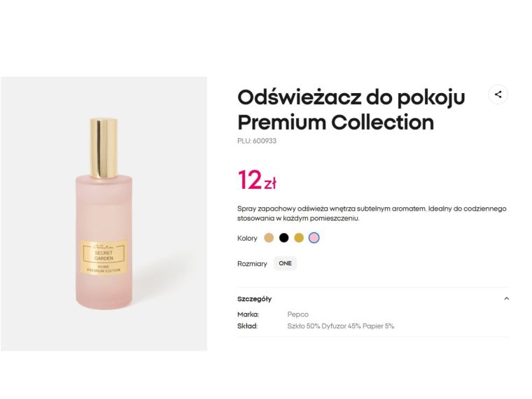The width and height of the screenshot is (532, 399).
Task: Pick the gold yellow color swatch
Action: click(x=299, y=238)
